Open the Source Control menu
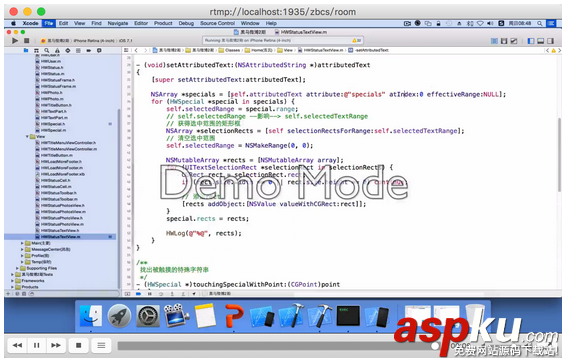Viewport: 564px width, 363px height. (217, 23)
